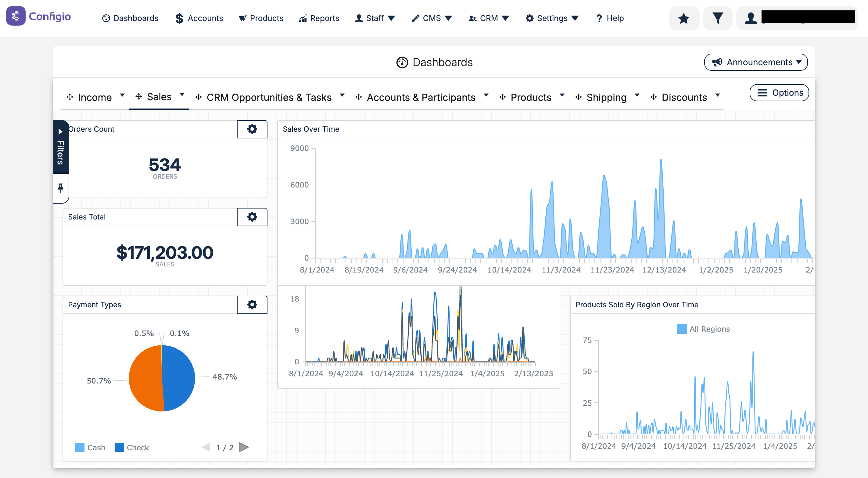Open the Staff menu in top navigation
Screen dimensions: 868x478
(375, 18)
